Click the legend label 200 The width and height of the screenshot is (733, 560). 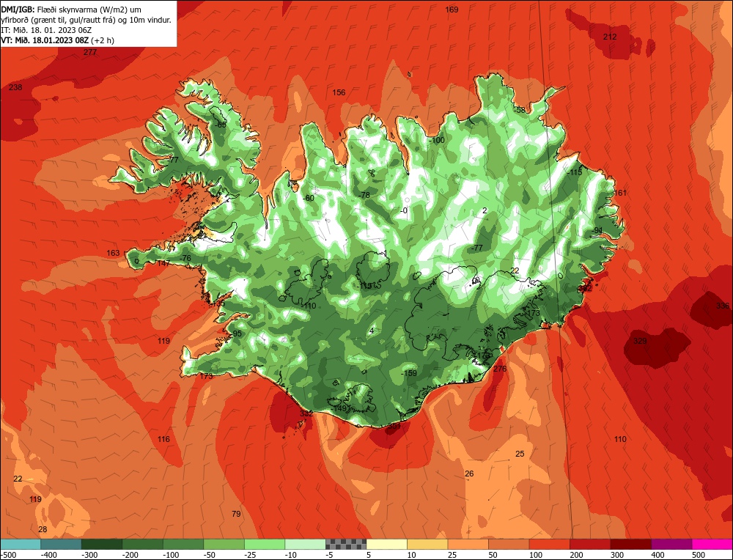pyautogui.click(x=576, y=555)
